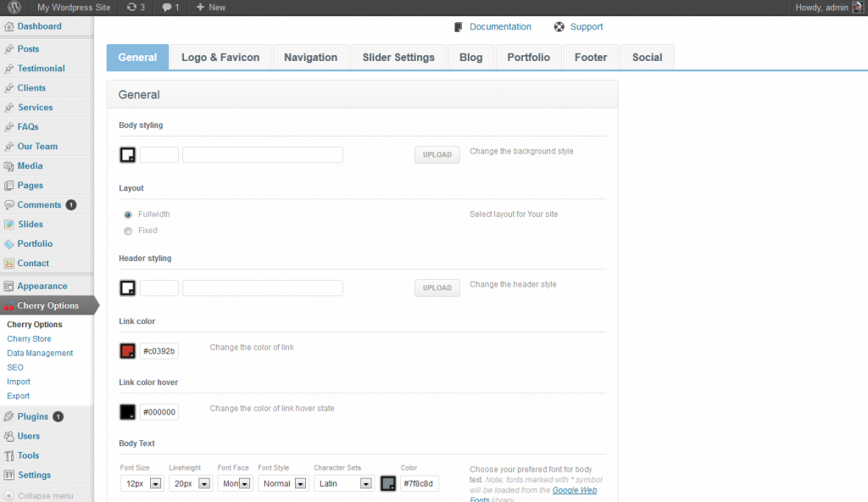Open the red Link color swatch
Screen dimensions: 868x502
coord(128,351)
